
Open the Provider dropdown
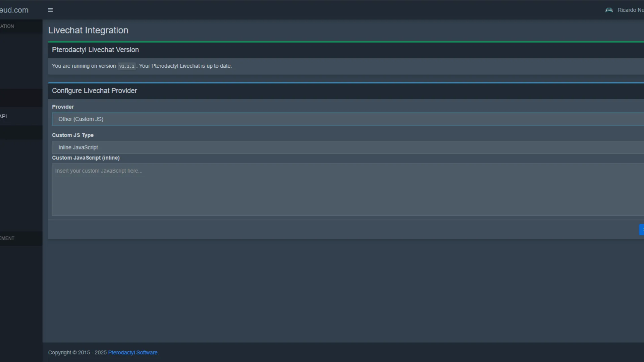click(x=347, y=119)
